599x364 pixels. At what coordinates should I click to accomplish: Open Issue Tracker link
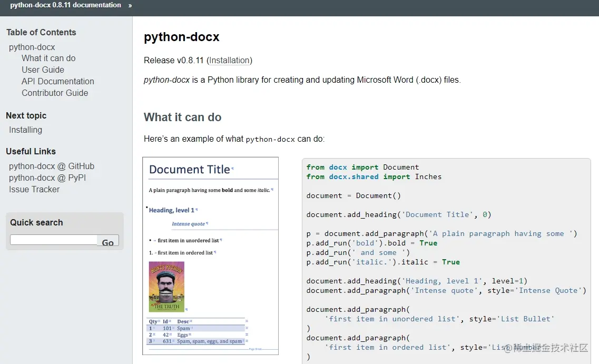click(34, 190)
